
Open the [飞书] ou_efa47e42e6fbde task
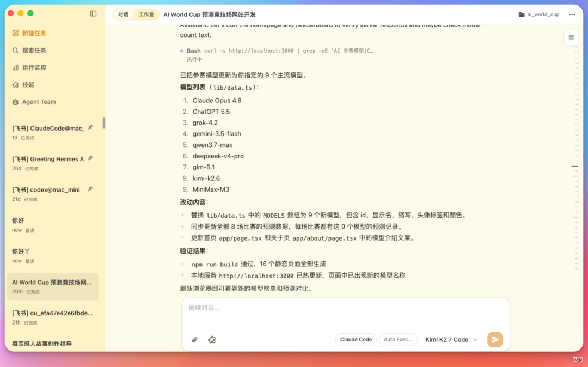[x=52, y=317]
